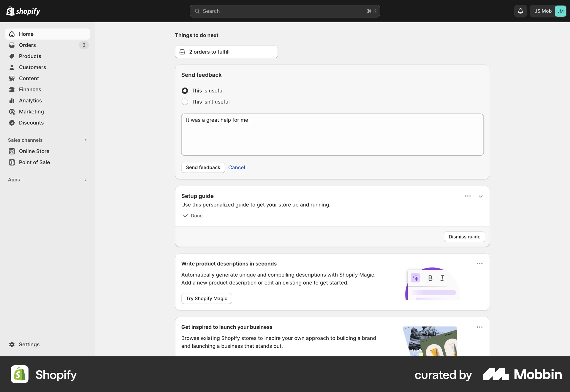Click inside the feedback text area
Image resolution: width=570 pixels, height=392 pixels.
click(332, 135)
